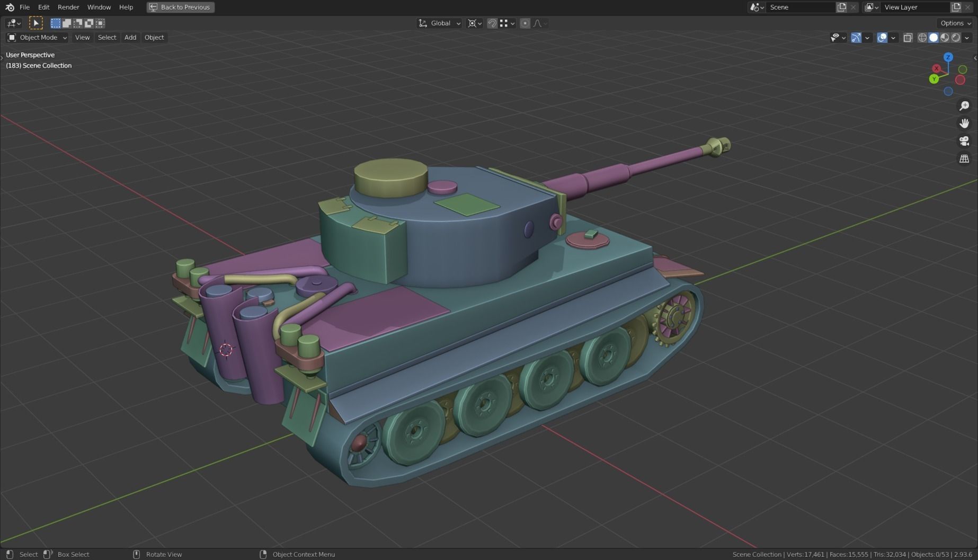Open the Global transform orientation dropdown
Viewport: 978px width, 560px height.
coord(440,23)
